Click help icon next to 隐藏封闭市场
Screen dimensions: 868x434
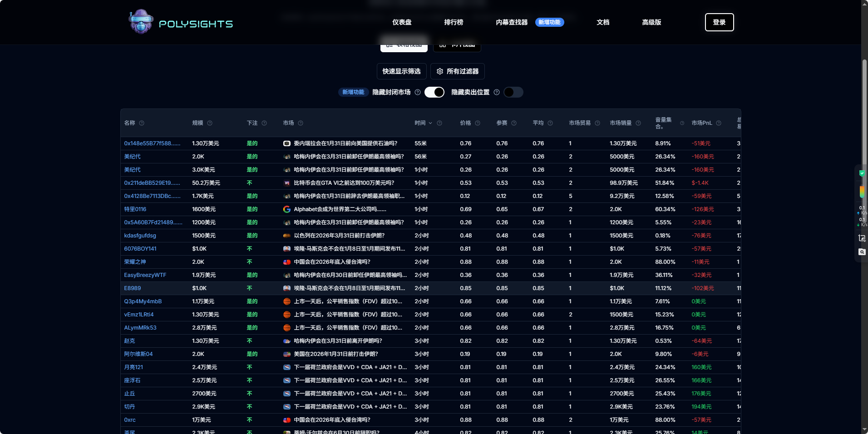tap(418, 92)
